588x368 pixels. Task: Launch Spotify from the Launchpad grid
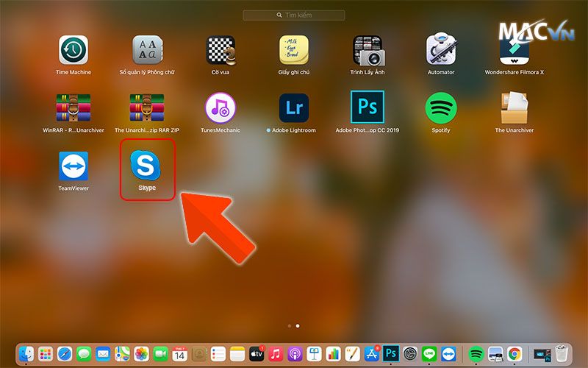441,107
